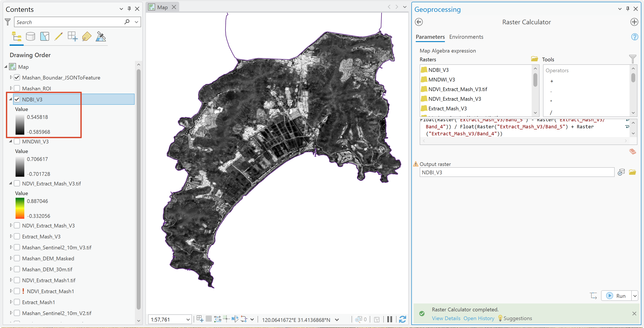
Task: Pause map drawing
Action: pyautogui.click(x=389, y=319)
